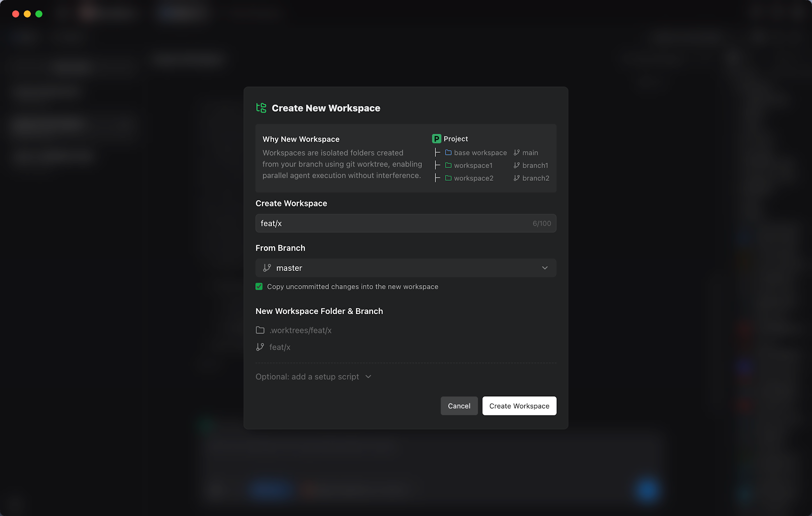Uncheck copy uncommitted changes into new workspace
Image resolution: width=812 pixels, height=516 pixels.
coord(259,286)
